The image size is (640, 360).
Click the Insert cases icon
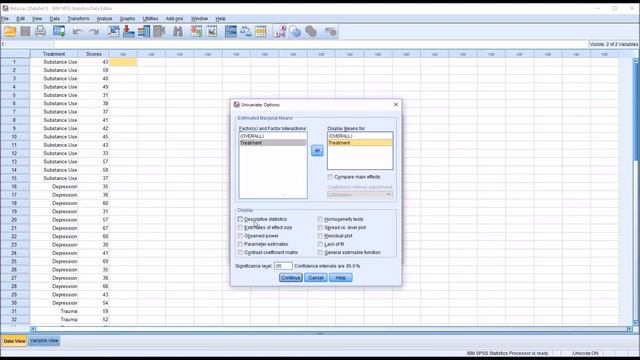196,31
